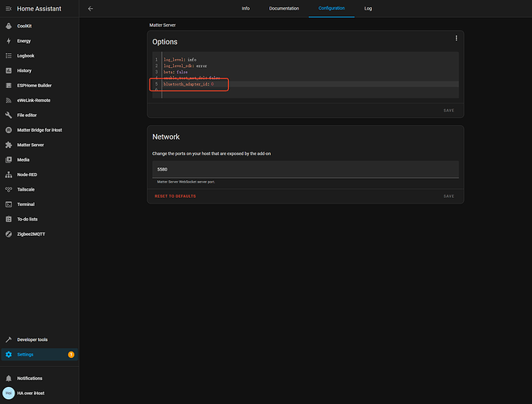Image resolution: width=532 pixels, height=404 pixels.
Task: Open History via its chart icon
Action: 8,70
